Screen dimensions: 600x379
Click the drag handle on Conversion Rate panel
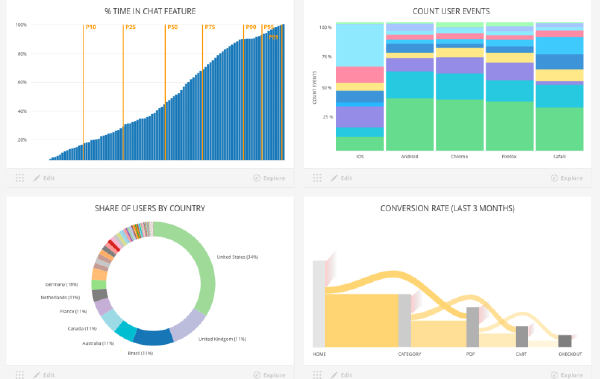click(317, 375)
